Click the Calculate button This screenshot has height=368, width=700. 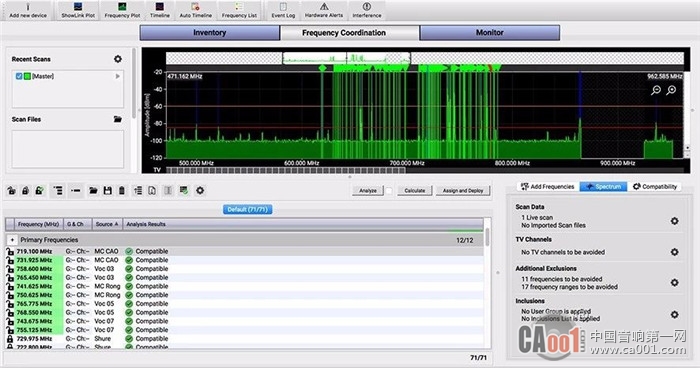click(415, 191)
